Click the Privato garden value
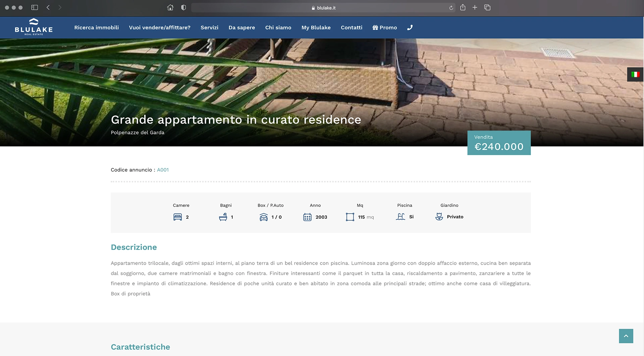This screenshot has width=644, height=356. (x=455, y=217)
